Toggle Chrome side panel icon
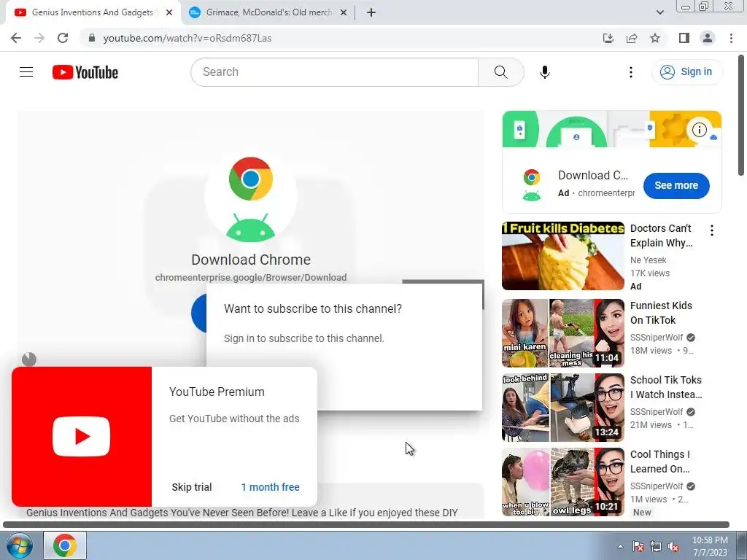747x560 pixels. [684, 38]
